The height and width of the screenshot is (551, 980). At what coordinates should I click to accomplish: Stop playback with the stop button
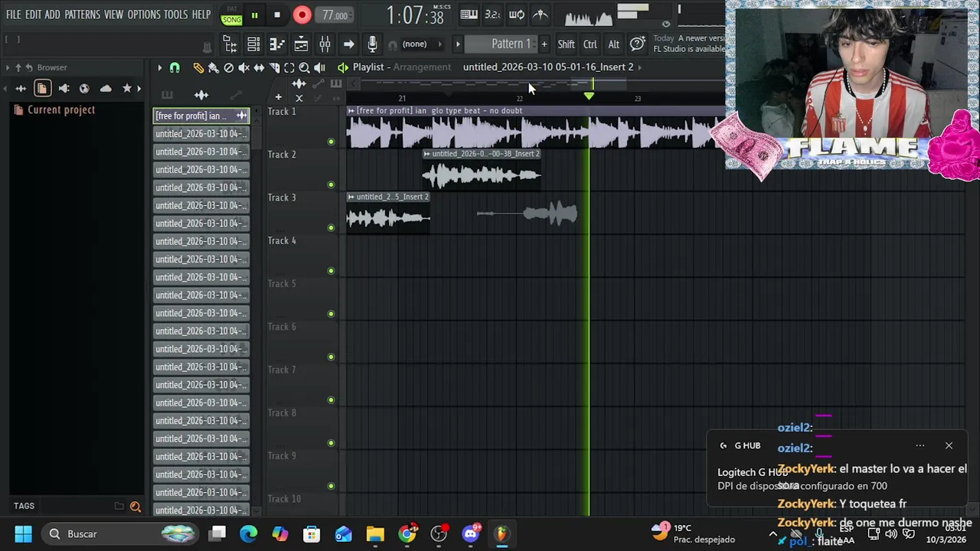click(277, 15)
